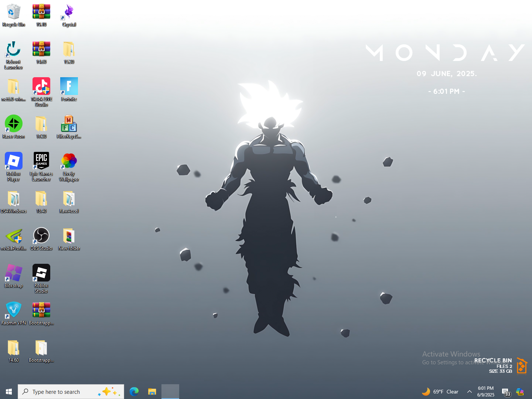
Task: Select the net6.0-win folder
Action: click(x=14, y=90)
